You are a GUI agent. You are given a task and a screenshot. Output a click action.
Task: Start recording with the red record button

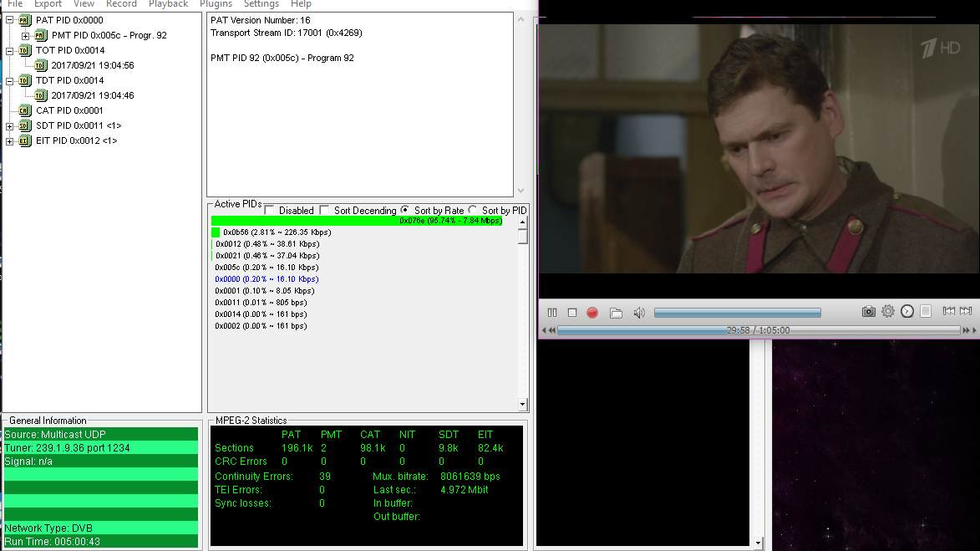click(592, 312)
